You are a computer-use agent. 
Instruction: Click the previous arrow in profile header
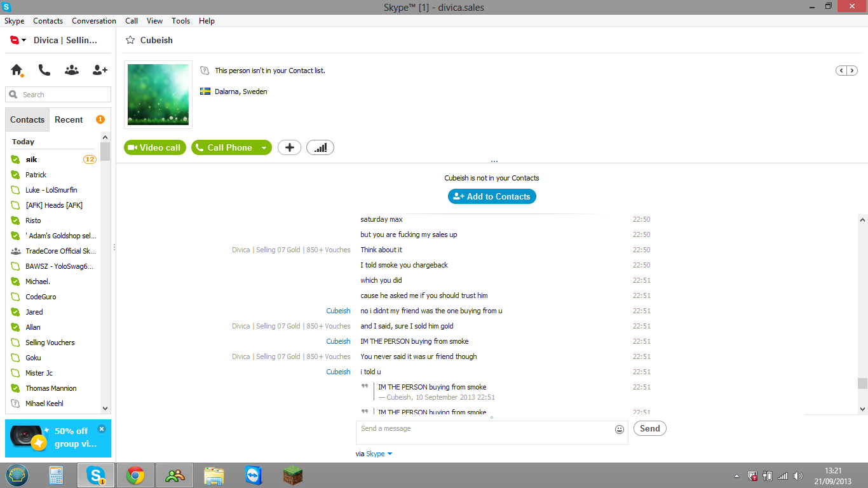point(841,71)
